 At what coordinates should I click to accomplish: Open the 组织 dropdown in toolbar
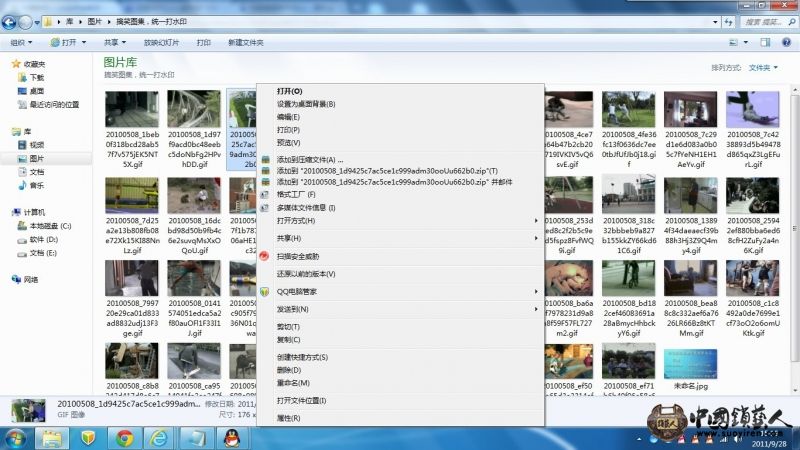(x=21, y=42)
